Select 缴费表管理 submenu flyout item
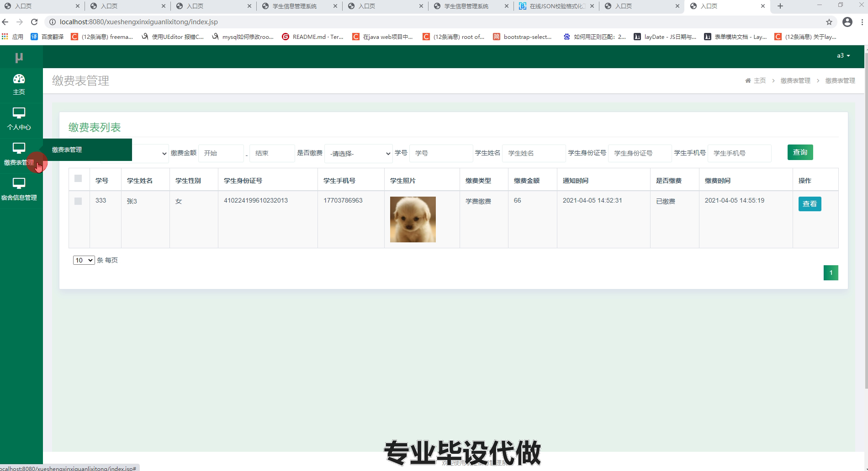This screenshot has height=471, width=868. (87, 150)
